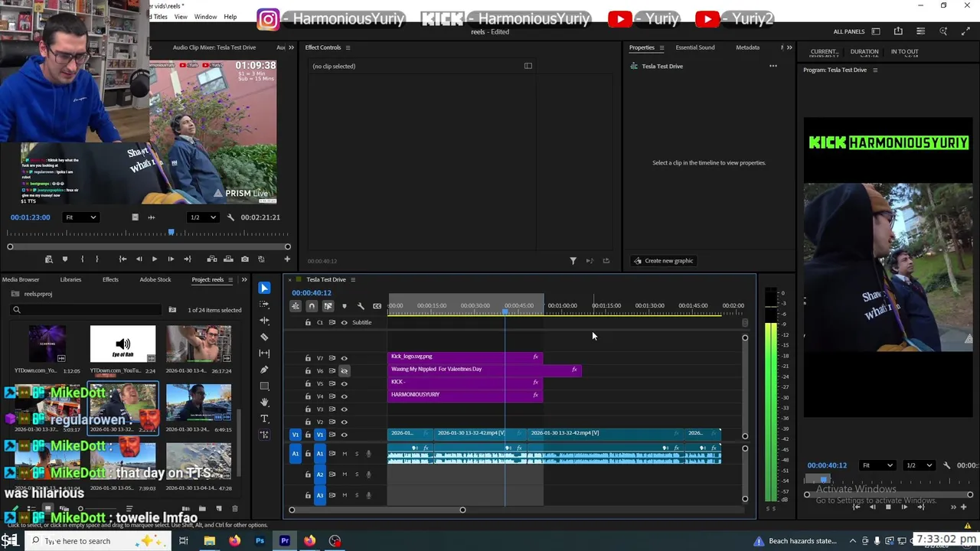
Task: Open Effect Controls panel menu
Action: 348,47
